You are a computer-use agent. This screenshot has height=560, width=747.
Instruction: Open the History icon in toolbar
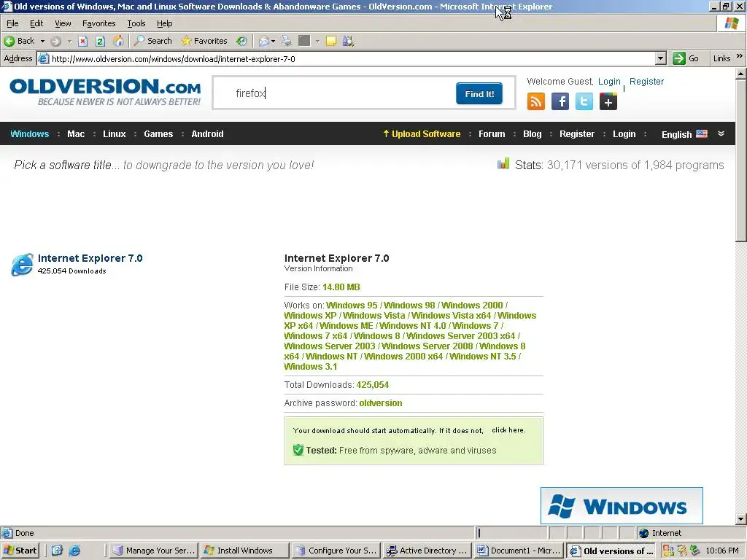pos(242,41)
